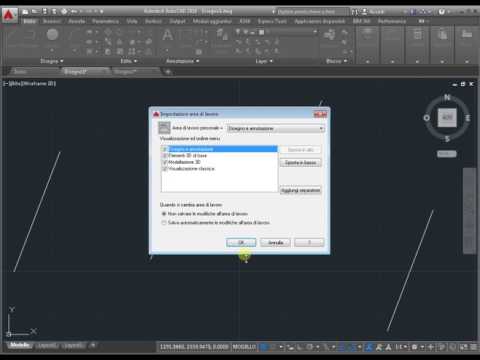Select Salva automaticamente le modifiche radio button

point(164,223)
